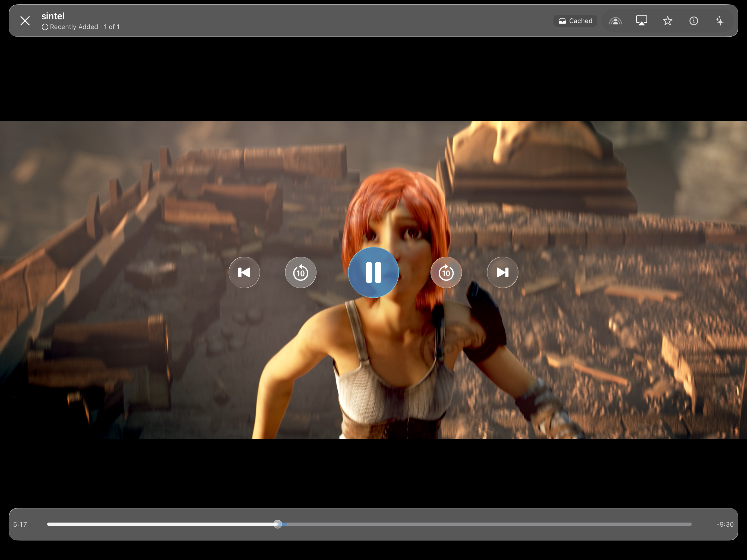Screen dimensions: 747x560
Task: Skip to previous track
Action: 244,272
